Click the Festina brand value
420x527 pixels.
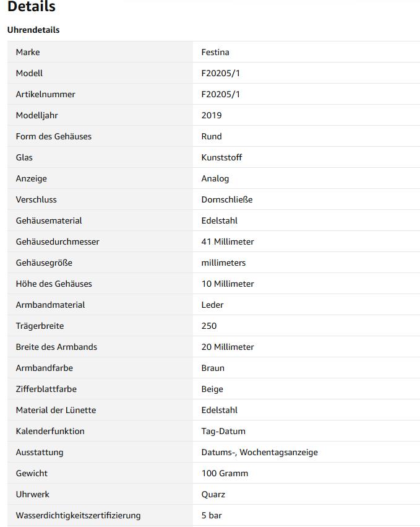215,52
